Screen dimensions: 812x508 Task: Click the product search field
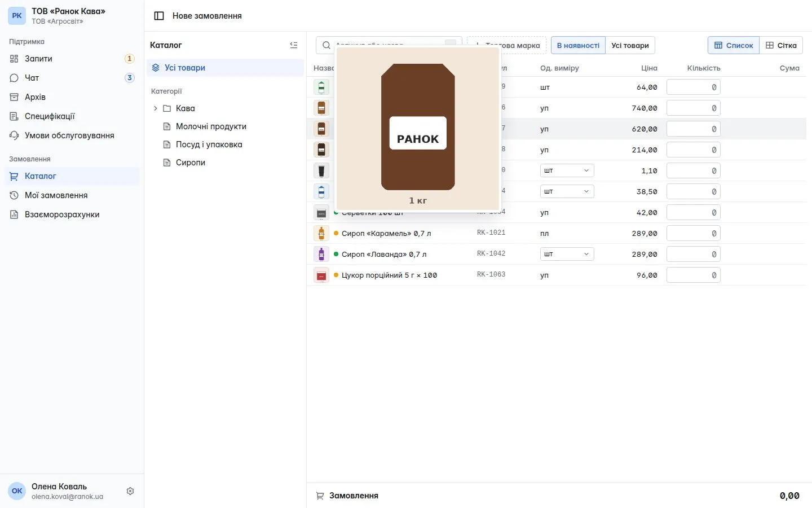(x=389, y=45)
